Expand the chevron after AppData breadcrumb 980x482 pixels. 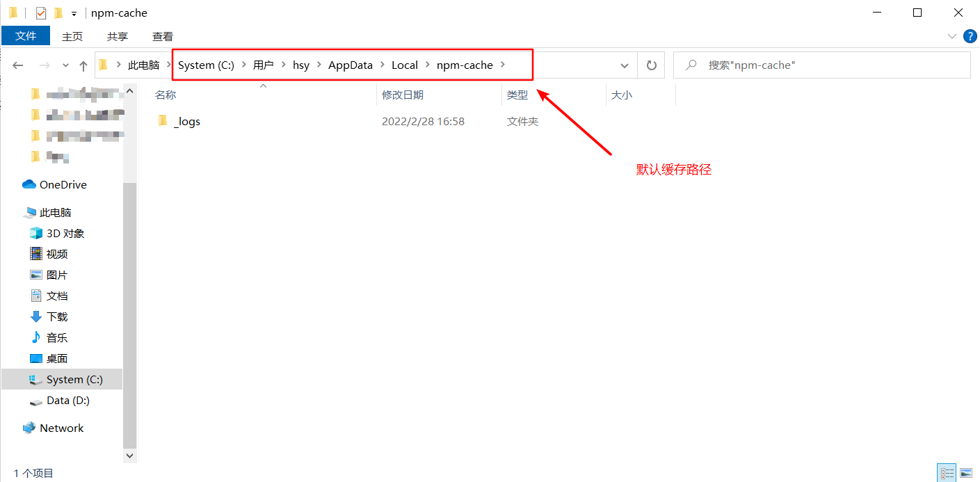click(382, 65)
